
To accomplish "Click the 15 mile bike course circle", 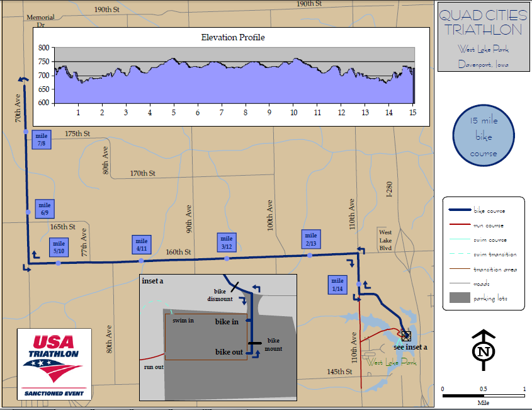I will click(483, 137).
